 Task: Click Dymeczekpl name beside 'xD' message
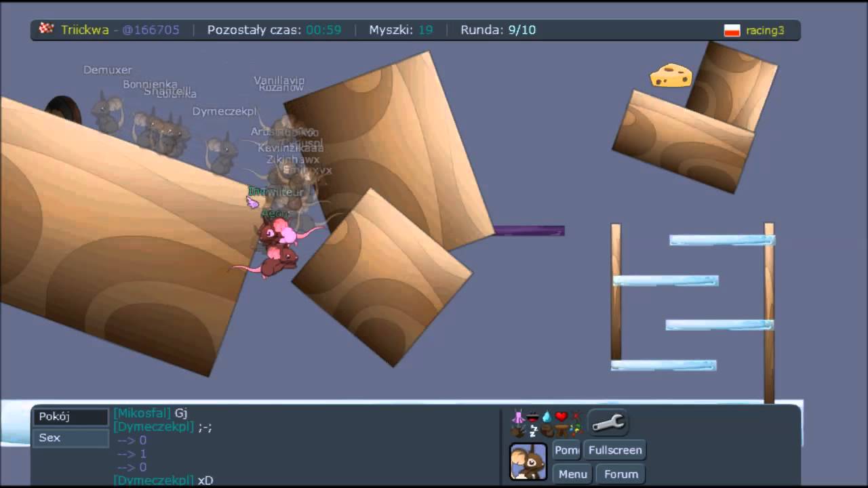154,480
